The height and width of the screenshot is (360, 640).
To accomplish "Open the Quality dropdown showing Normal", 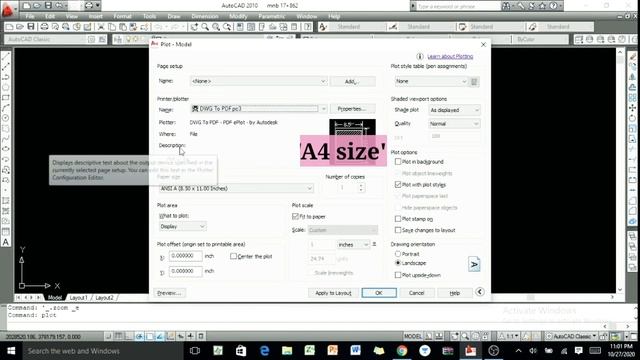I will (x=454, y=124).
